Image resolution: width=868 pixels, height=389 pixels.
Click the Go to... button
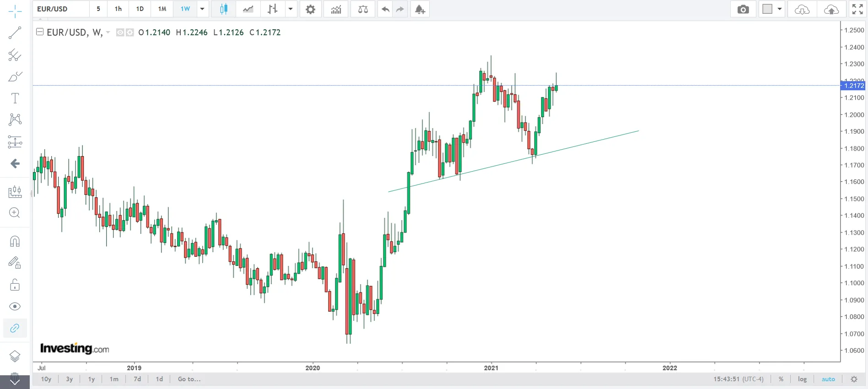pos(189,379)
